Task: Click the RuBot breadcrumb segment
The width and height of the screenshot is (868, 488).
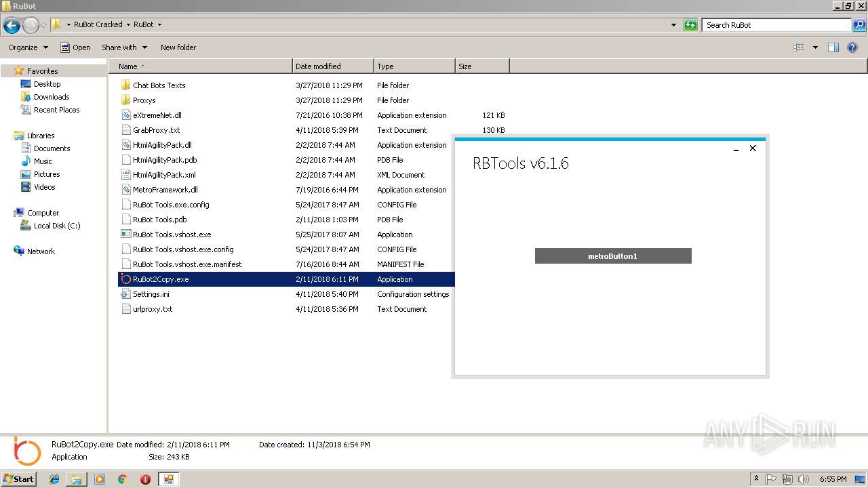Action: [144, 24]
